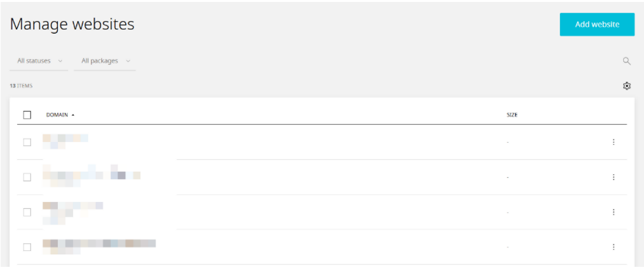Check the second website row checkbox
This screenshot has width=644, height=270.
pos(27,177)
